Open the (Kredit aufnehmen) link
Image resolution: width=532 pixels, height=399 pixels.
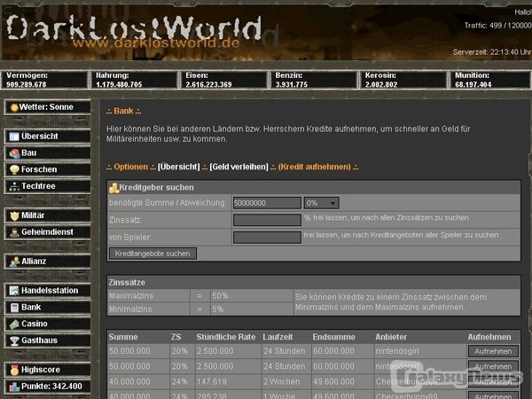point(315,167)
